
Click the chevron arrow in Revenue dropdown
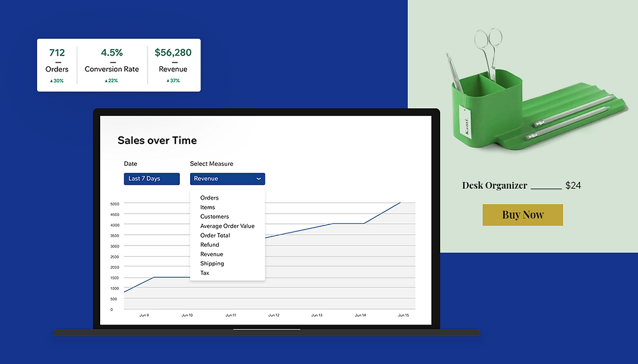258,179
